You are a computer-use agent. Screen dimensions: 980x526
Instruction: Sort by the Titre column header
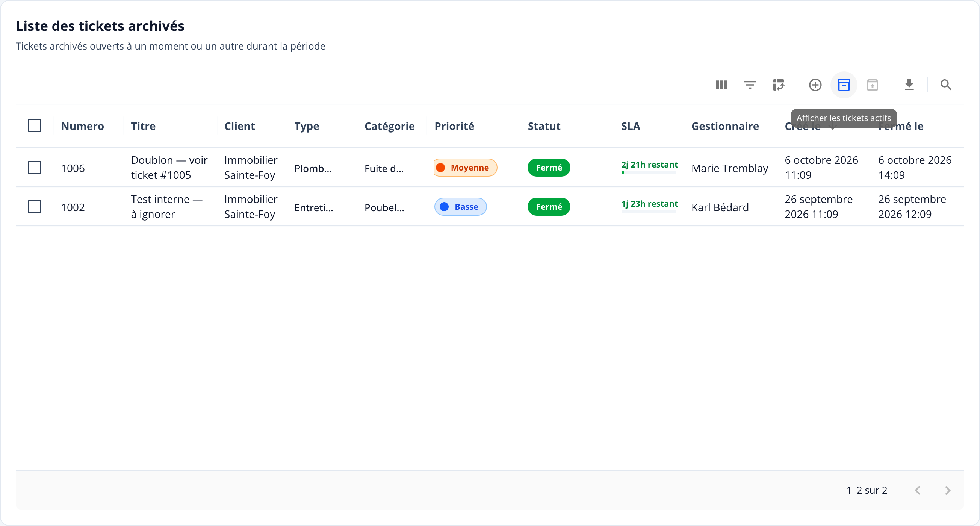pos(143,126)
